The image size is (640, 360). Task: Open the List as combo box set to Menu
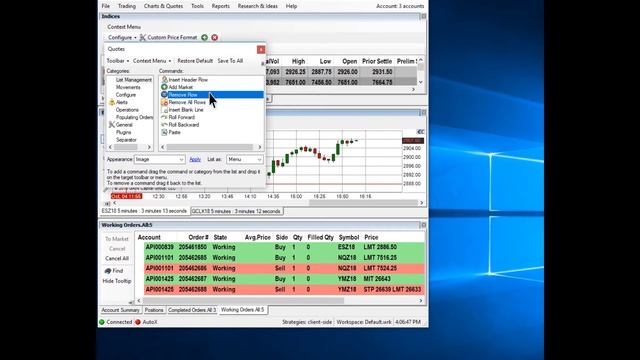pyautogui.click(x=244, y=160)
